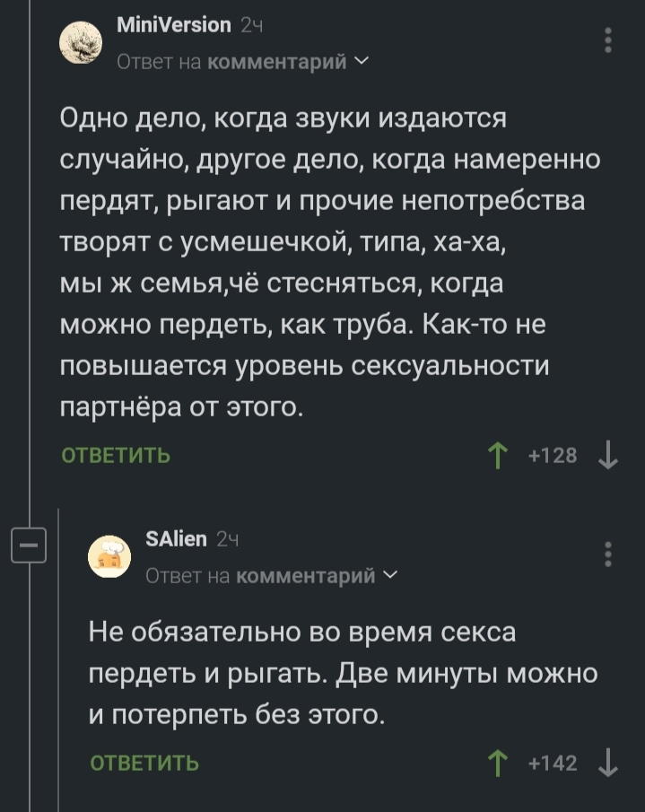Open three-dot menu on SAlien's reply
Viewport: 645px width, 812px height.
tap(609, 555)
